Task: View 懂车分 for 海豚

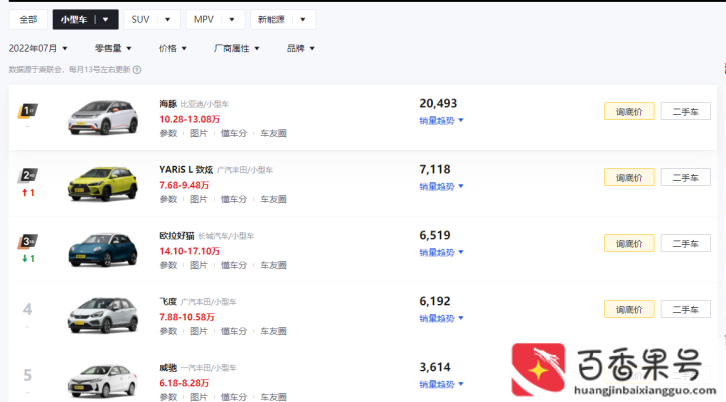Action: coord(234,133)
